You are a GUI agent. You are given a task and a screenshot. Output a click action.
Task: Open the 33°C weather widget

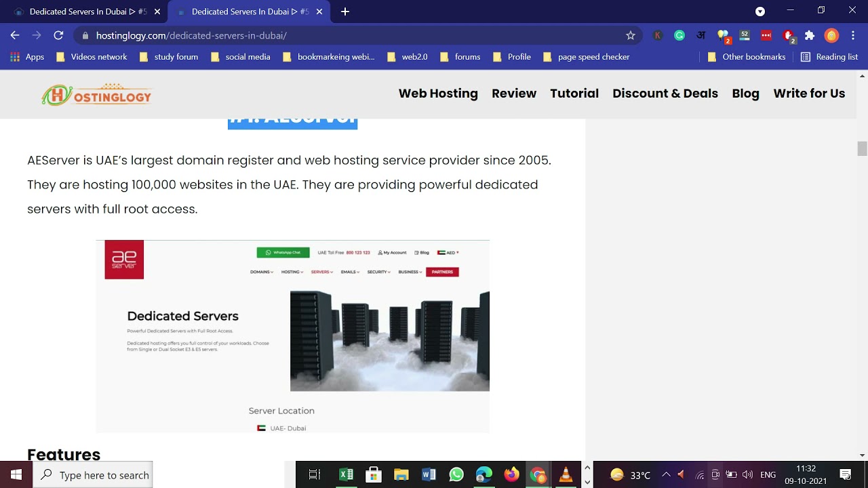pyautogui.click(x=631, y=474)
